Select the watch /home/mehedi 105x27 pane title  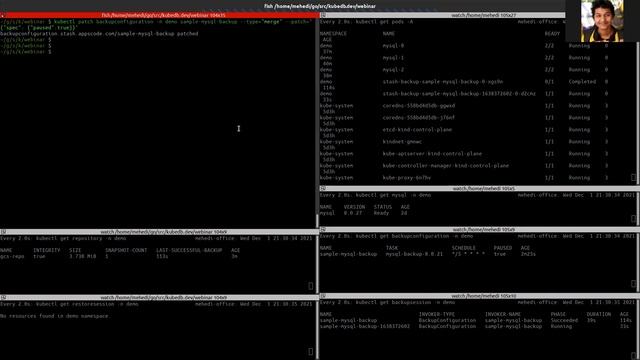point(483,15)
